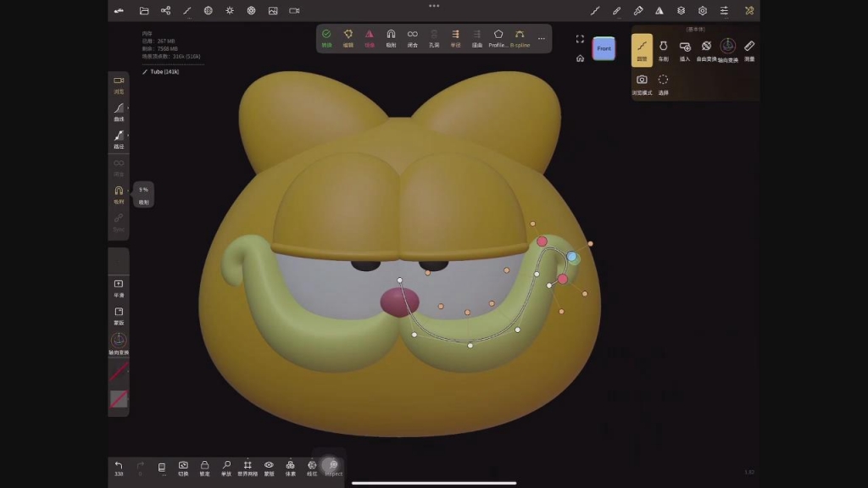Viewport: 868px width, 488px height.
Task: Toggle the red triangle sharp option
Action: (370, 38)
